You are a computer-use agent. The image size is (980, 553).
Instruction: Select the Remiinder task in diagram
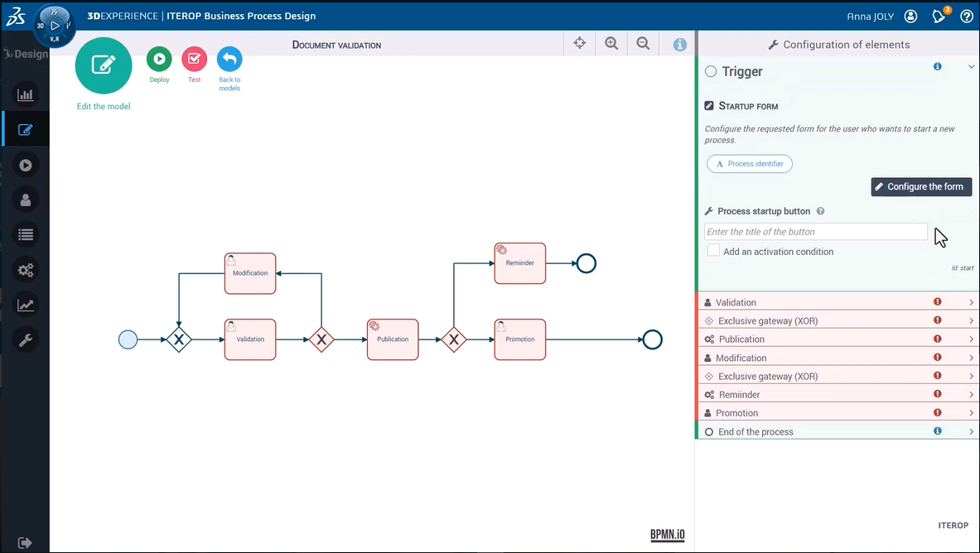(x=520, y=263)
